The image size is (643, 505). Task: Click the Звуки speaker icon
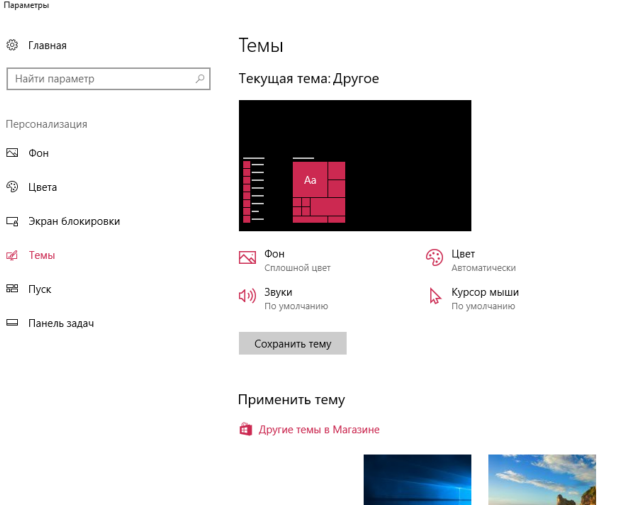click(247, 295)
